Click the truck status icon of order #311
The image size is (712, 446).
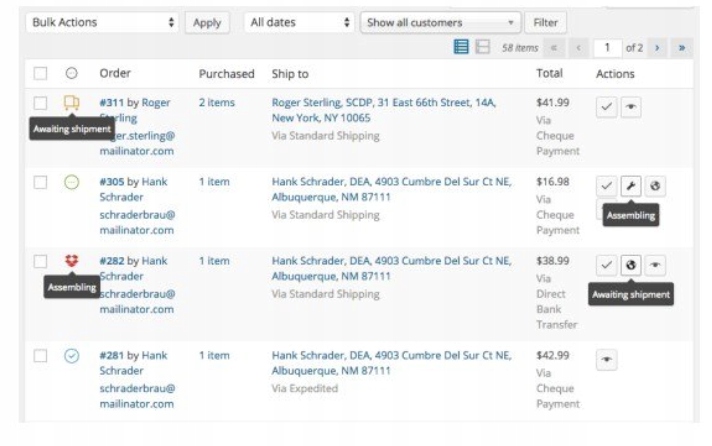pyautogui.click(x=71, y=103)
